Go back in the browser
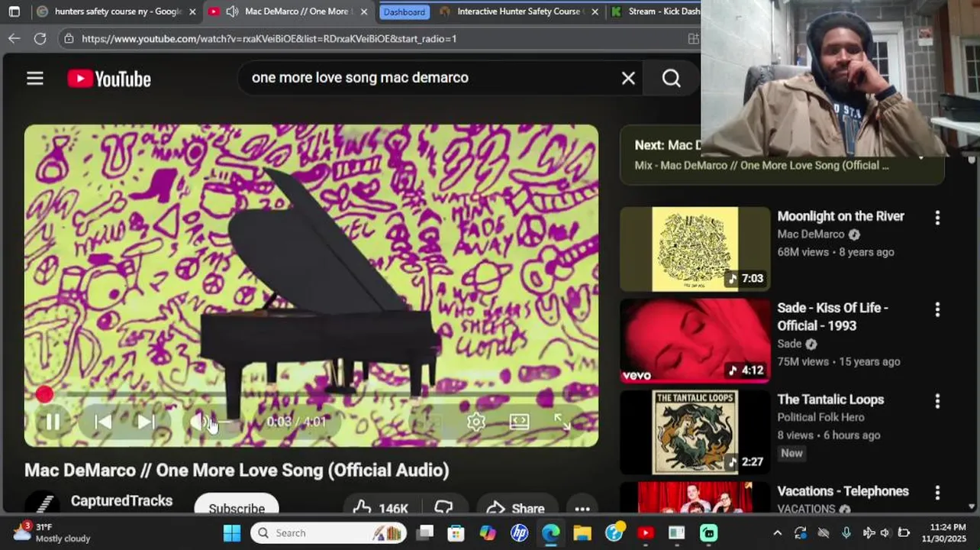The width and height of the screenshot is (980, 550). [x=14, y=38]
